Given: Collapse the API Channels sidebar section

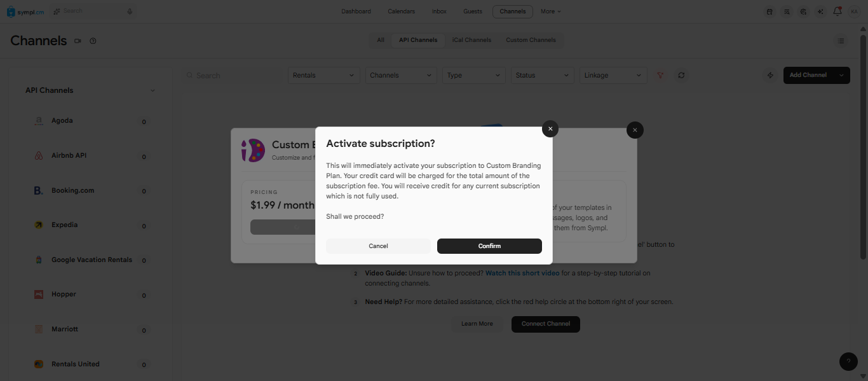Looking at the screenshot, I should pyautogui.click(x=153, y=90).
